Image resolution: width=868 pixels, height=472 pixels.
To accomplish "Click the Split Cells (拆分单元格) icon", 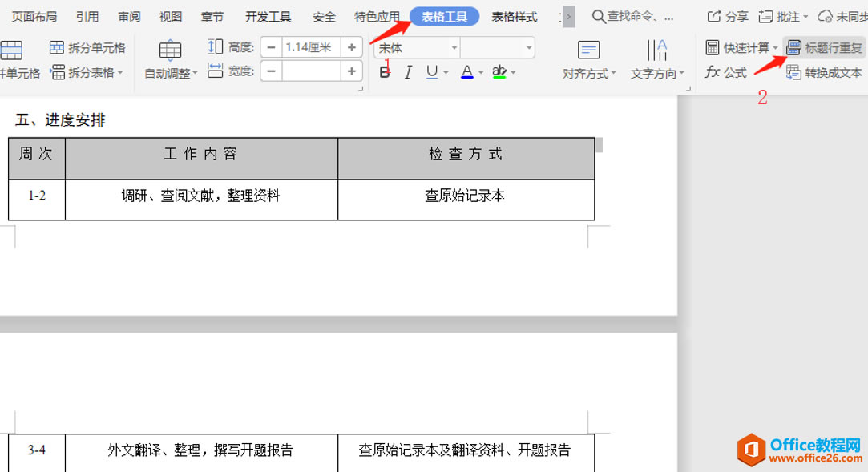I will (56, 47).
